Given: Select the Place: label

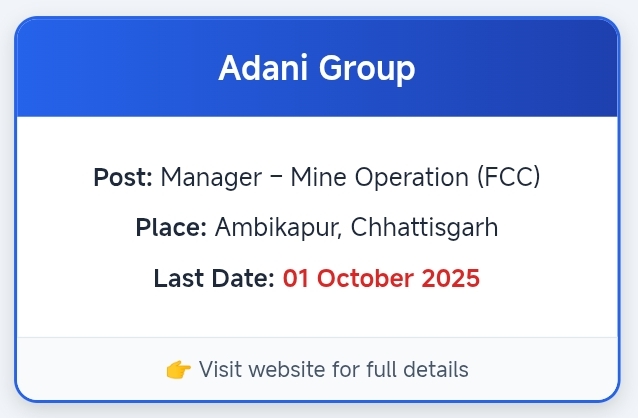Looking at the screenshot, I should point(171,228).
